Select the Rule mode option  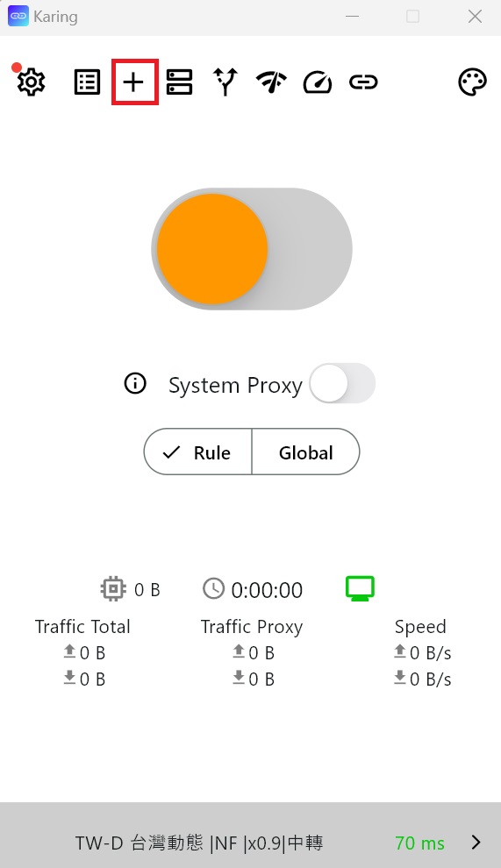click(x=197, y=452)
